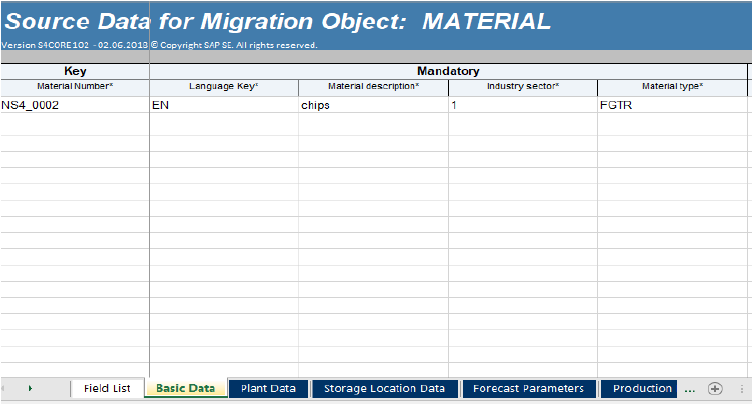The width and height of the screenshot is (754, 404).
Task: Click the Language Key cell with EN
Action: [x=223, y=105]
